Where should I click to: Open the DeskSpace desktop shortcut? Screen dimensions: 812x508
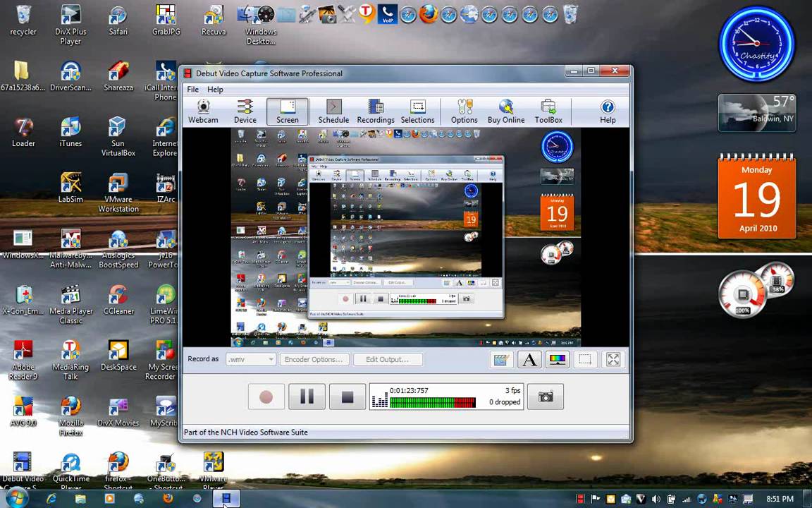118,356
